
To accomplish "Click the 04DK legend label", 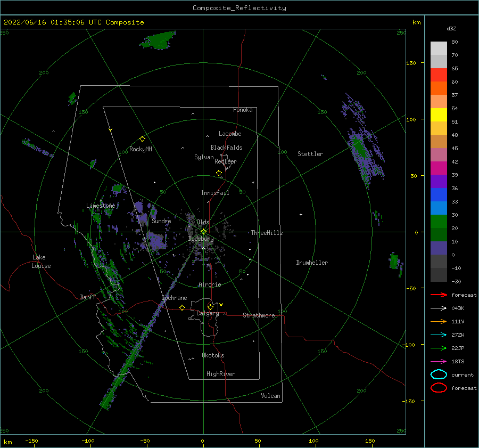I will click(458, 308).
